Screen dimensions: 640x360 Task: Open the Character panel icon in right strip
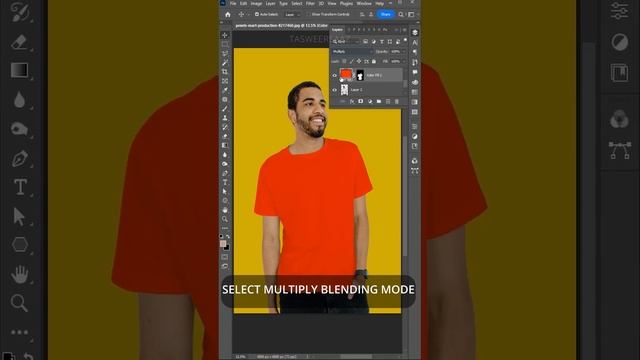click(x=415, y=42)
